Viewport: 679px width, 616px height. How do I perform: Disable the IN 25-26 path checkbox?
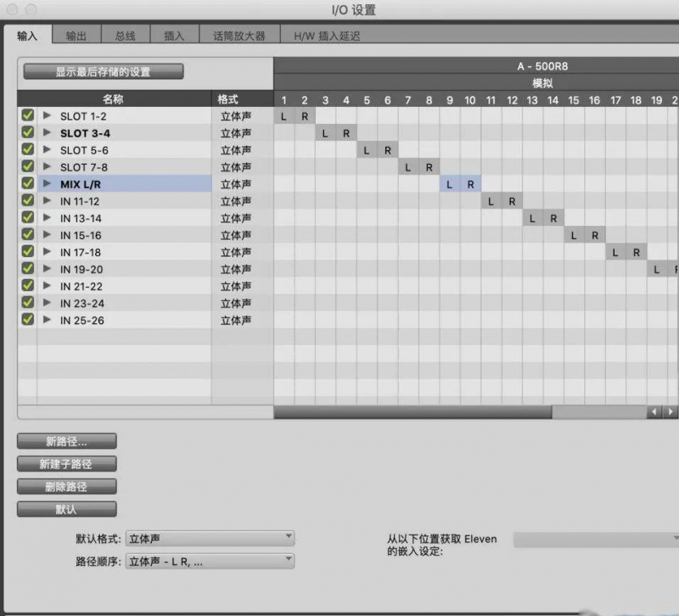(x=27, y=320)
